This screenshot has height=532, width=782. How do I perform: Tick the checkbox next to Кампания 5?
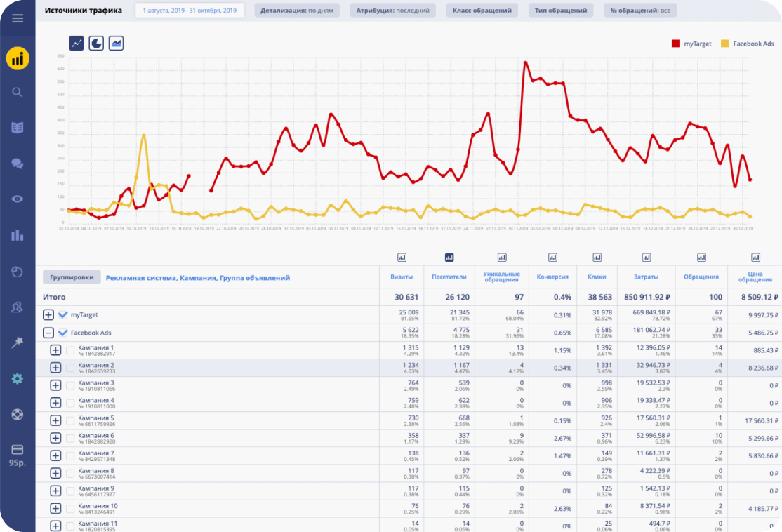(70, 420)
